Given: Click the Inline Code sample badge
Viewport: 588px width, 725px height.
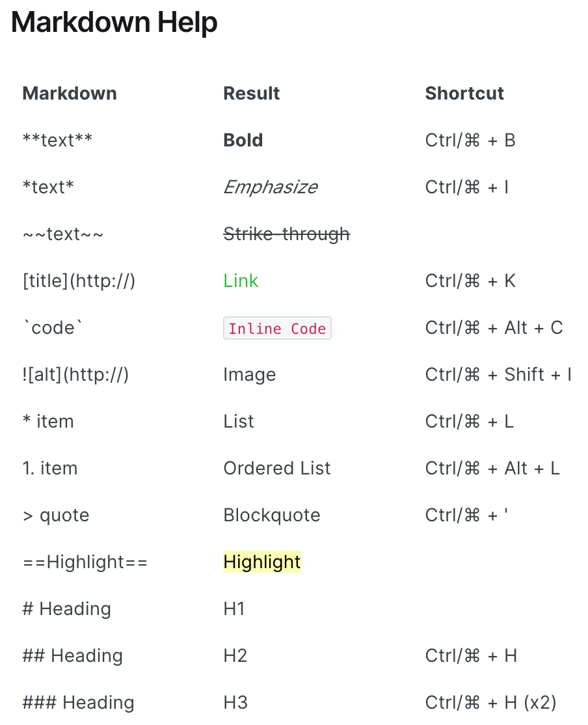Looking at the screenshot, I should [277, 328].
